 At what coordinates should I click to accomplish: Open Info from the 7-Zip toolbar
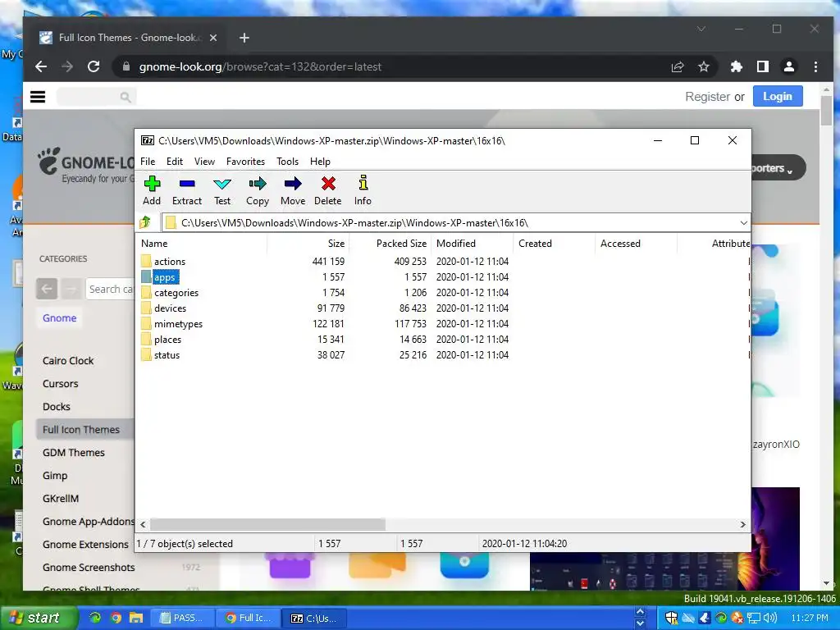(363, 190)
